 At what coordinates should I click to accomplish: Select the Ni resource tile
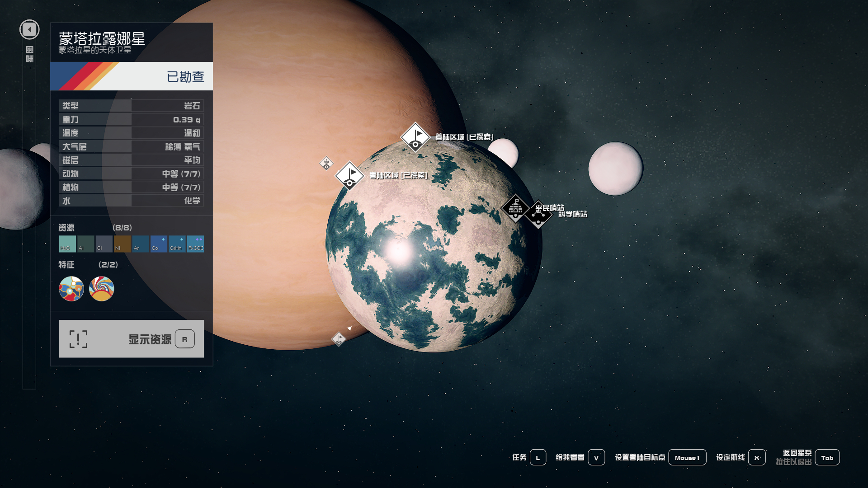click(x=123, y=244)
